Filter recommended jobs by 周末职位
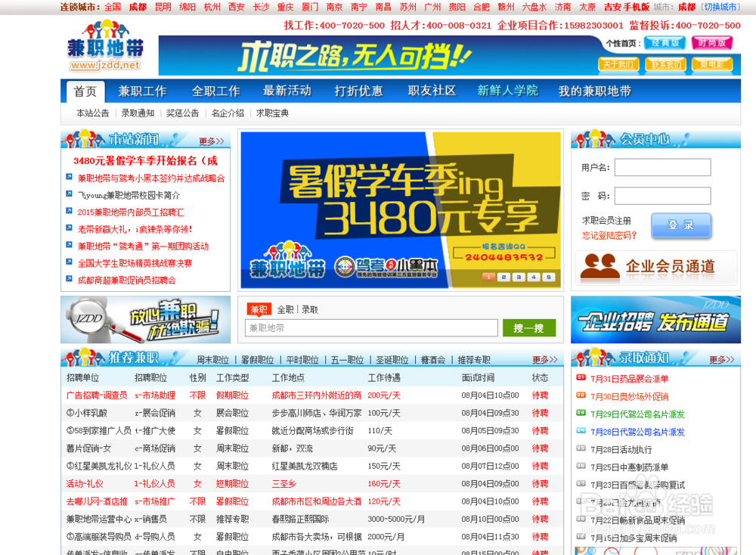756x555 pixels. pyautogui.click(x=212, y=360)
